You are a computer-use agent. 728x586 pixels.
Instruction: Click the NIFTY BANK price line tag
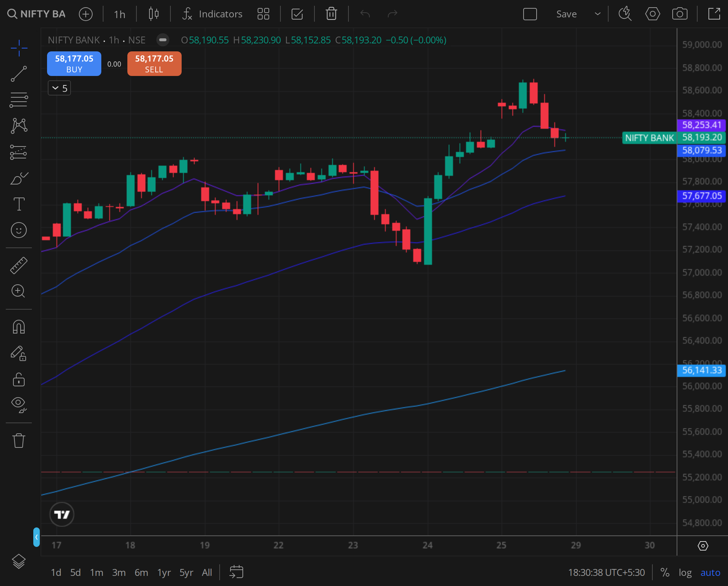point(649,138)
